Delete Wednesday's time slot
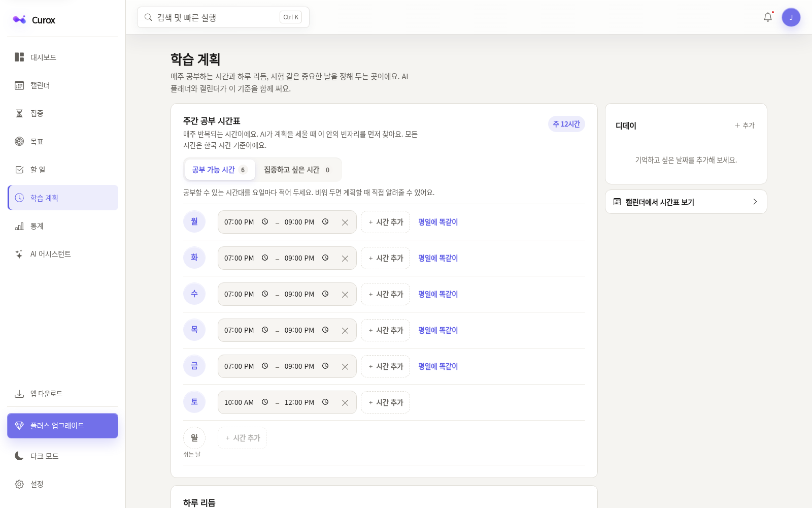 (345, 294)
